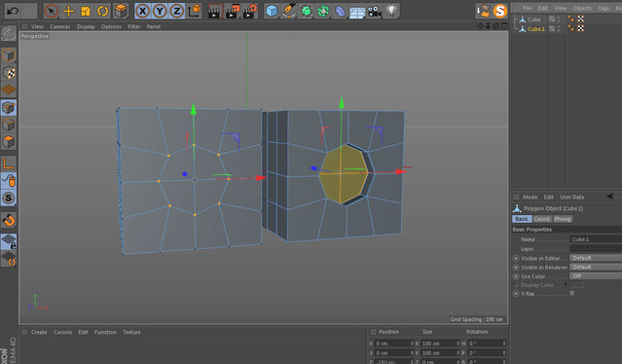
Task: Open Use Color dropdown
Action: pyautogui.click(x=596, y=276)
